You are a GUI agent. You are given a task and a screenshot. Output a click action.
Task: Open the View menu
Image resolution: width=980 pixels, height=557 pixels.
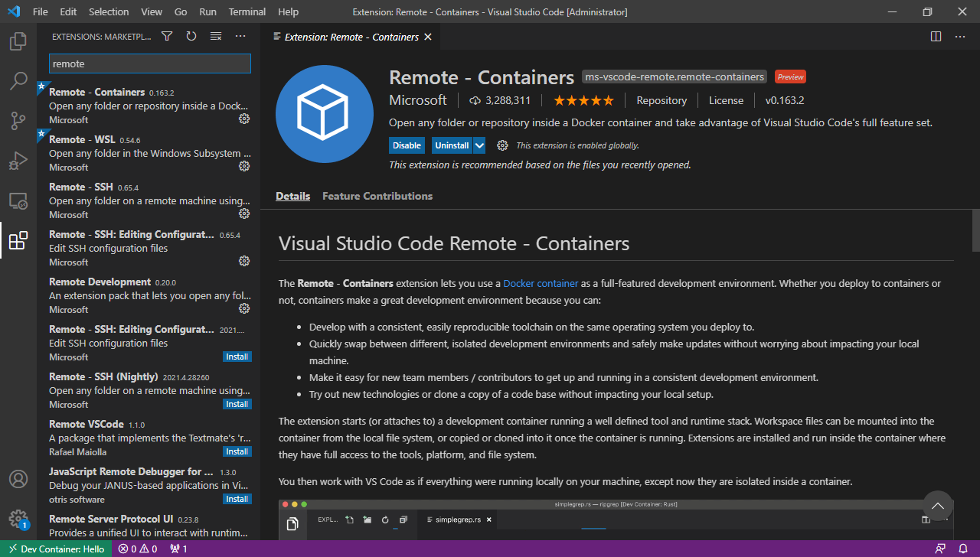point(152,12)
